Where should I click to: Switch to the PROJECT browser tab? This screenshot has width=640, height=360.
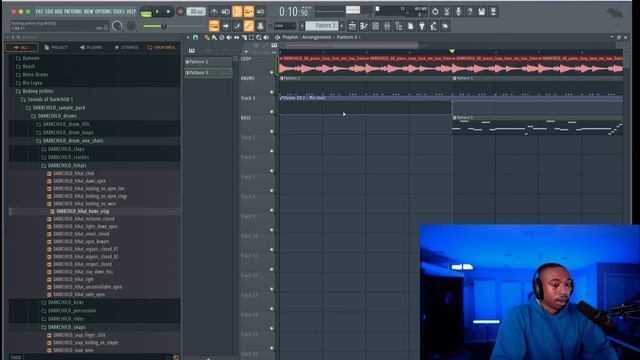pyautogui.click(x=56, y=47)
